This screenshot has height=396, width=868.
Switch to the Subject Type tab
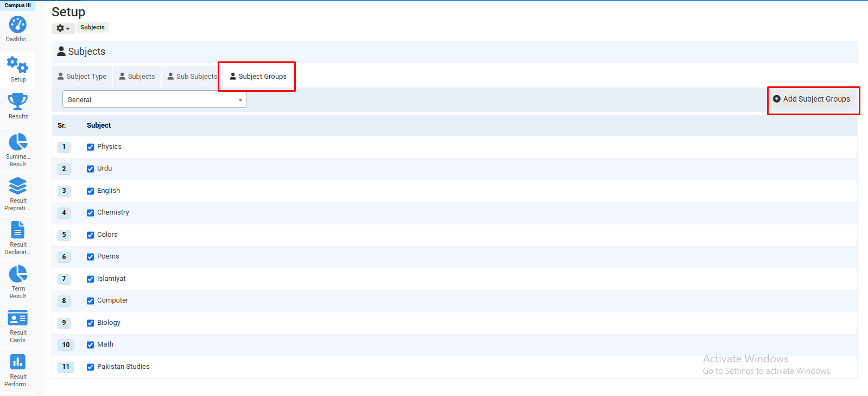point(82,77)
